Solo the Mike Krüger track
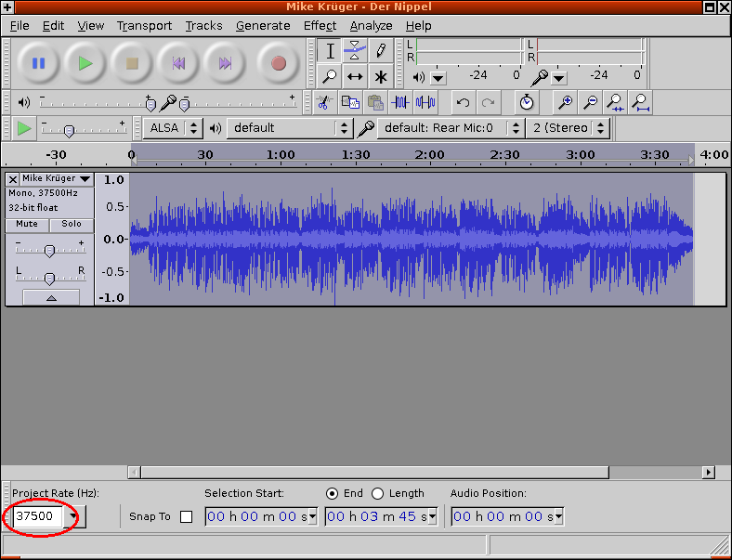 click(72, 224)
